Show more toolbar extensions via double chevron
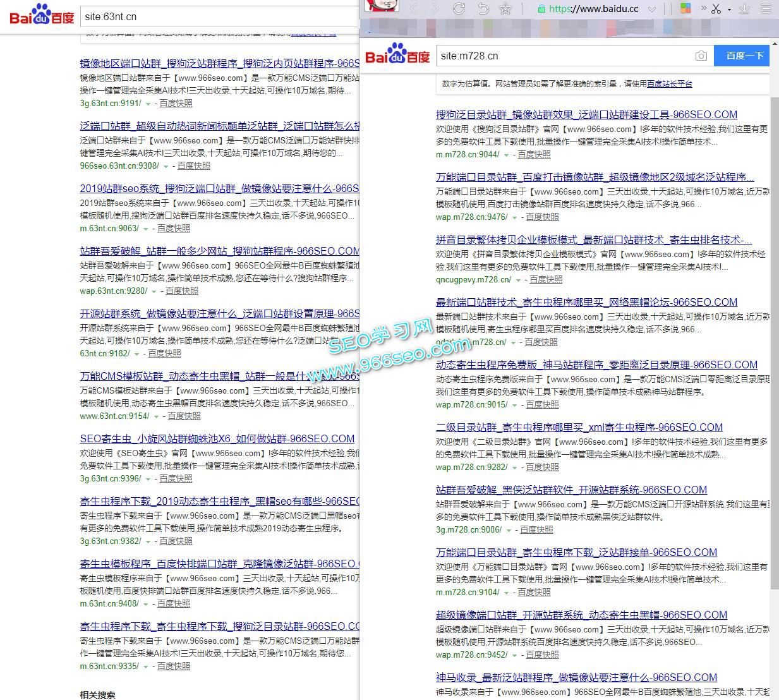 point(703,8)
